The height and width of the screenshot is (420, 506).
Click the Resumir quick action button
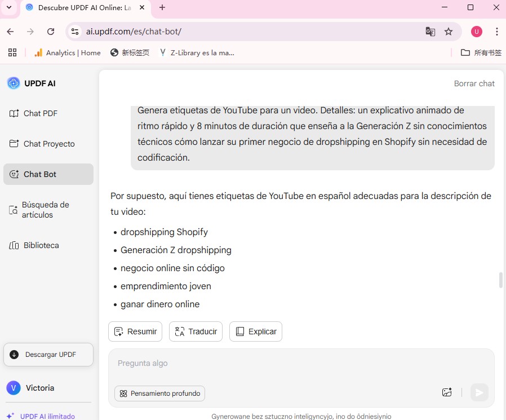(x=135, y=331)
